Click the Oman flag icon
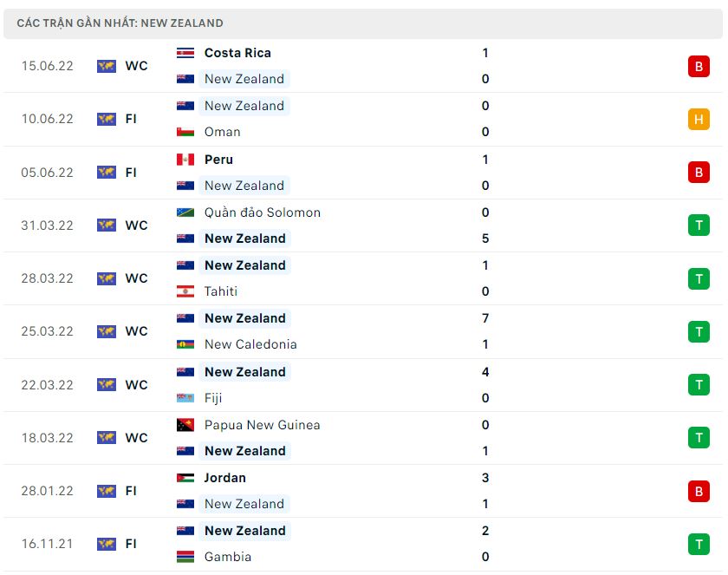This screenshot has height=575, width=728. tap(185, 132)
